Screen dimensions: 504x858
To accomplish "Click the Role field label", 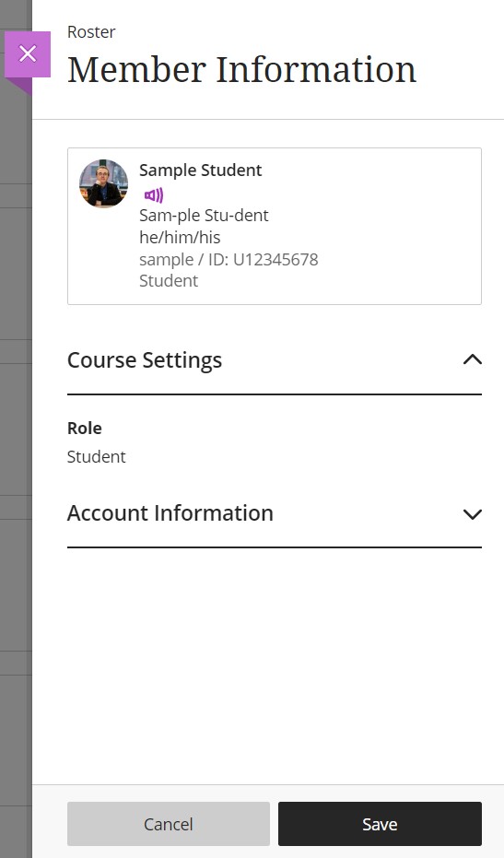I will [x=84, y=428].
